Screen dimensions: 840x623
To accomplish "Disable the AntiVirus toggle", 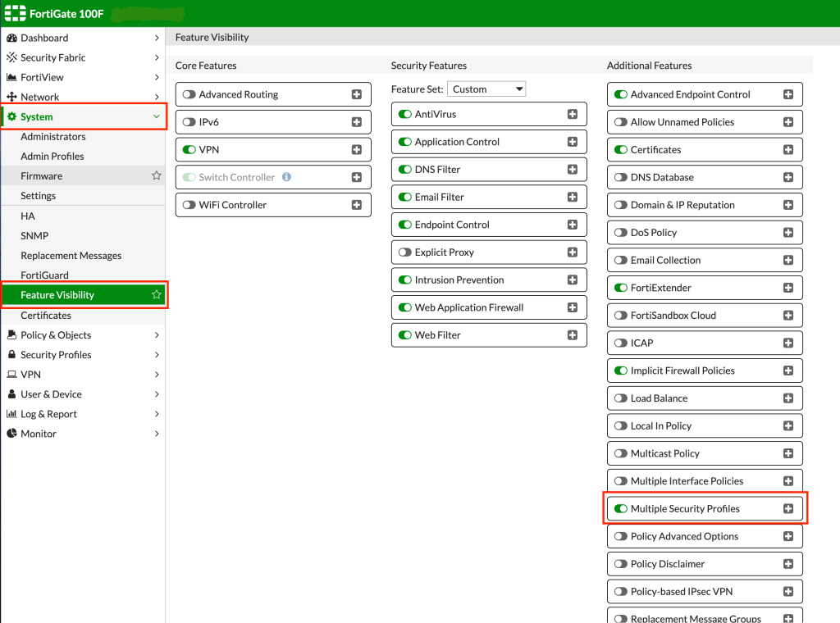I will [405, 114].
